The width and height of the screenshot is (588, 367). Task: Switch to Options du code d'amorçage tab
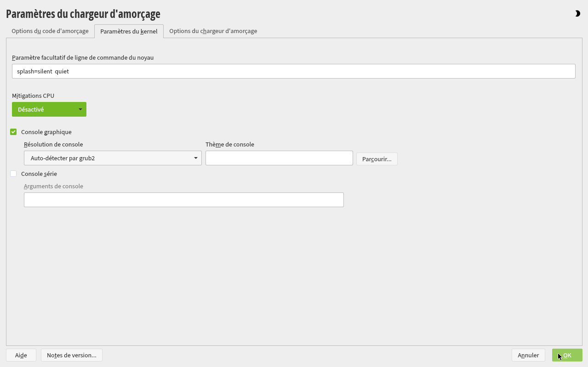point(50,31)
